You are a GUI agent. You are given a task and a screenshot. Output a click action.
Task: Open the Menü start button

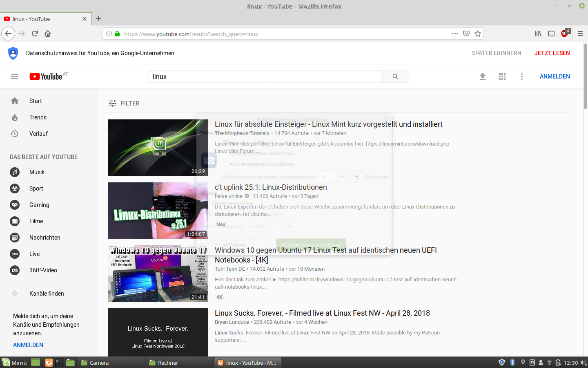[14, 363]
